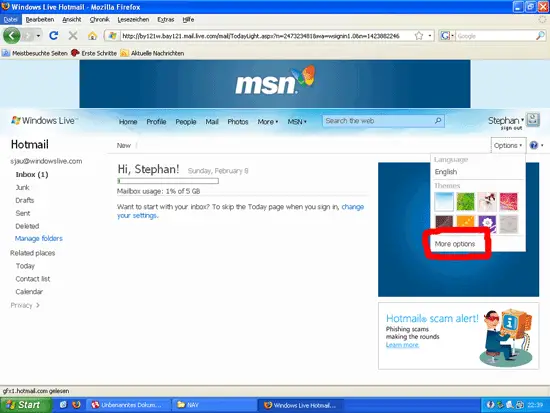This screenshot has width=550, height=413.
Task: Click the sign out link
Action: (x=511, y=128)
